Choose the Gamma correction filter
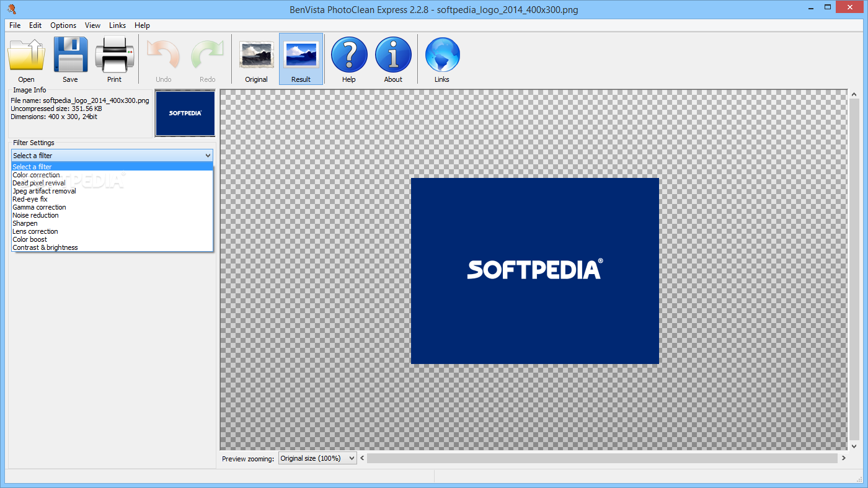Screen dimensions: 868x488 tap(112, 207)
